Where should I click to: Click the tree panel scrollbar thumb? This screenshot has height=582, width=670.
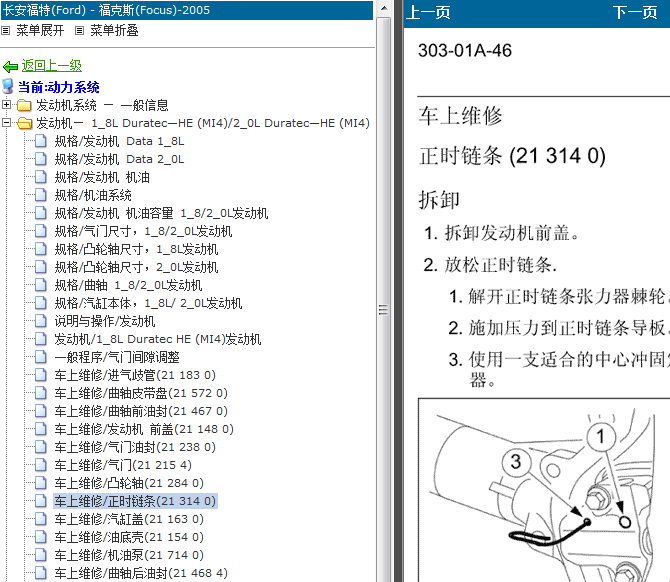pos(384,308)
